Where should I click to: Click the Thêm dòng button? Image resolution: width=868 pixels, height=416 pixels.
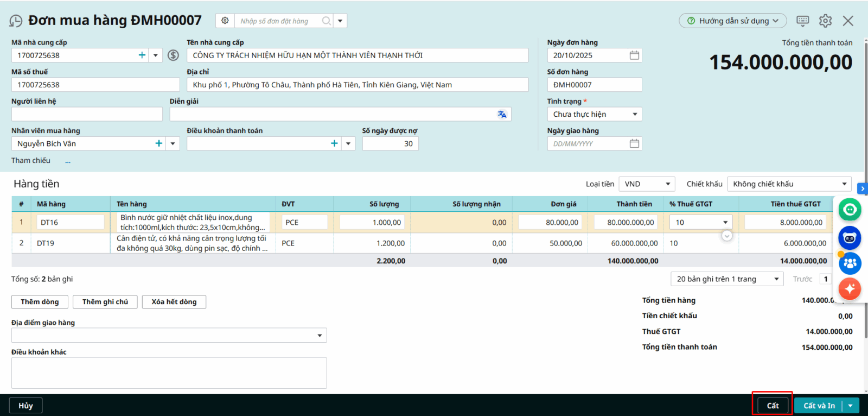pos(40,302)
